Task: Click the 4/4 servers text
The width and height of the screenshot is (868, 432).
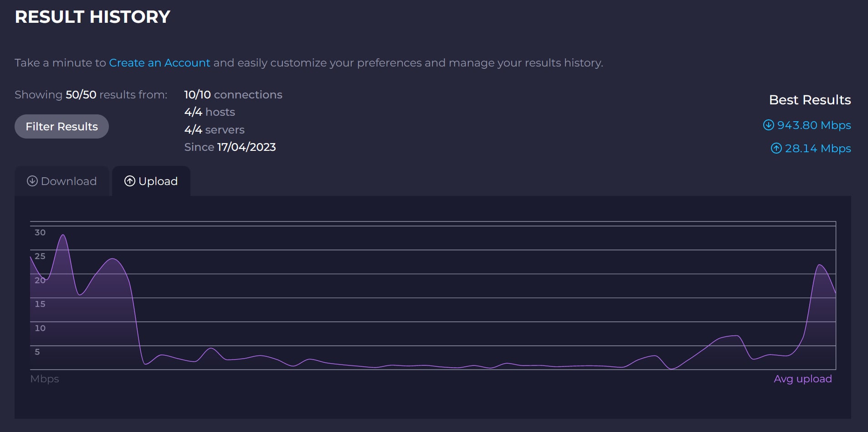Action: click(x=214, y=130)
